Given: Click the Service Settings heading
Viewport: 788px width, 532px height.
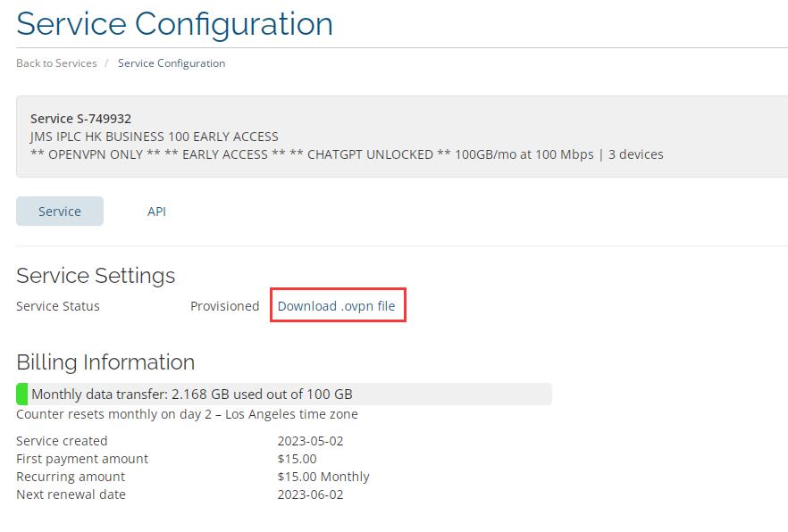Looking at the screenshot, I should [x=96, y=276].
